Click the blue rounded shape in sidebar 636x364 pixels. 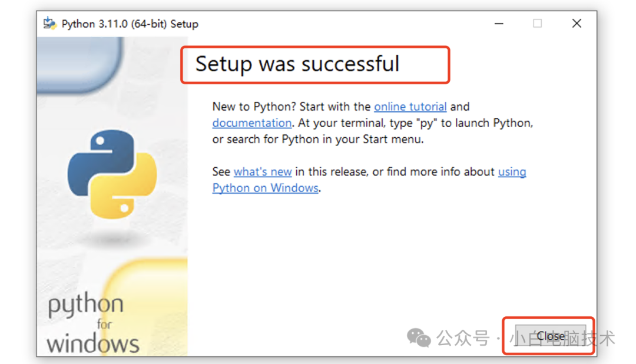tap(79, 64)
